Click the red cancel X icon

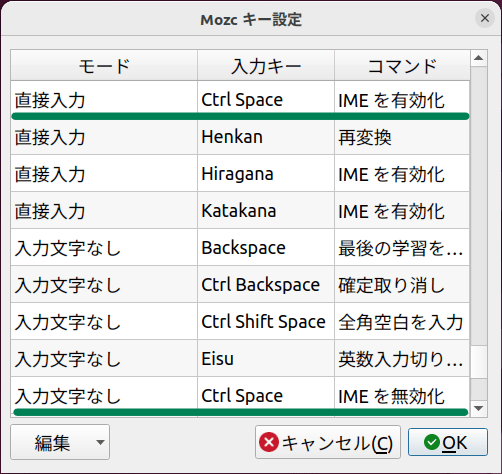pos(269,442)
